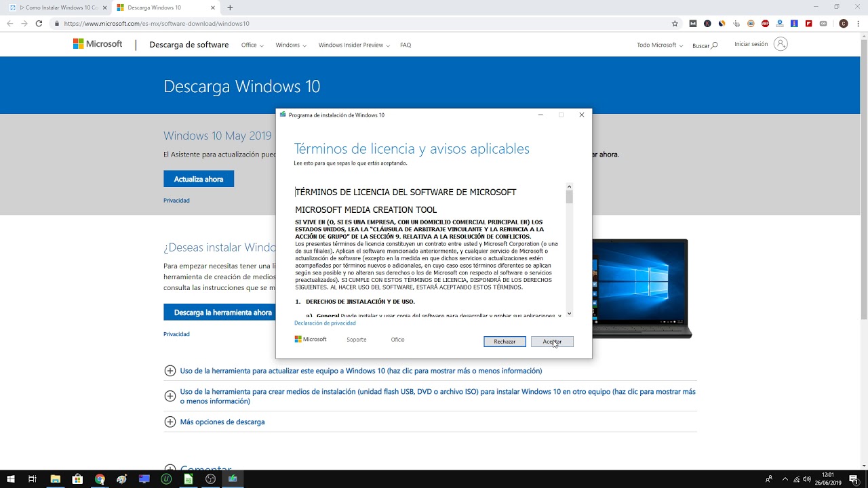Click the browser page vertical scrollbar thumb
Viewport: 868px width, 488px height.
[863, 180]
